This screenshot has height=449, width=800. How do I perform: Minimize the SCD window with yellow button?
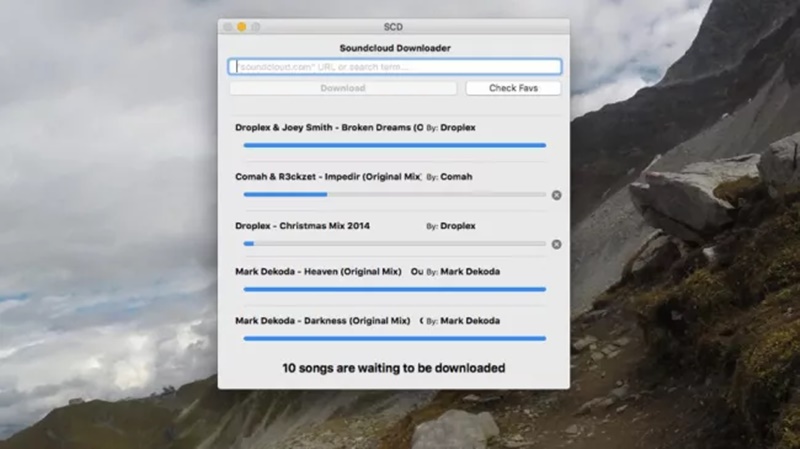coord(241,27)
